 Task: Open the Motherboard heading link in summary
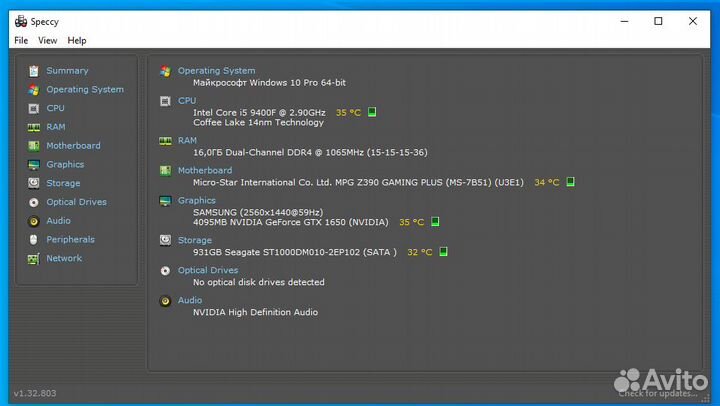205,170
